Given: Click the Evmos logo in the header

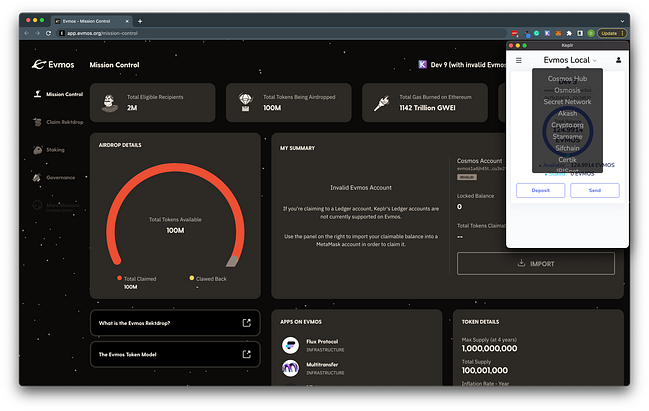Looking at the screenshot, I should (53, 65).
